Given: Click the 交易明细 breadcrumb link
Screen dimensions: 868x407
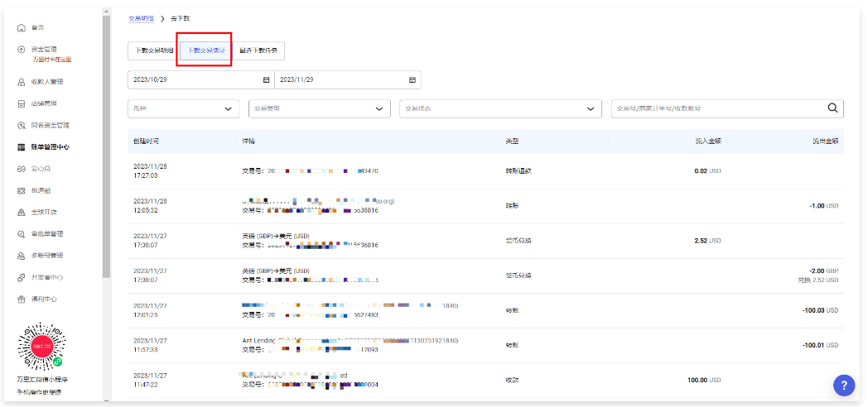Looking at the screenshot, I should (x=141, y=17).
